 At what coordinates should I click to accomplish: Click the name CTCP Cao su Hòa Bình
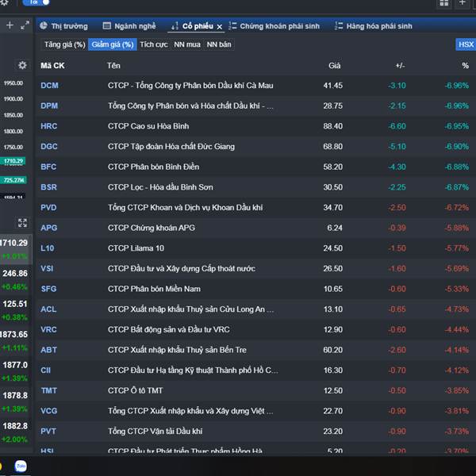tap(148, 126)
